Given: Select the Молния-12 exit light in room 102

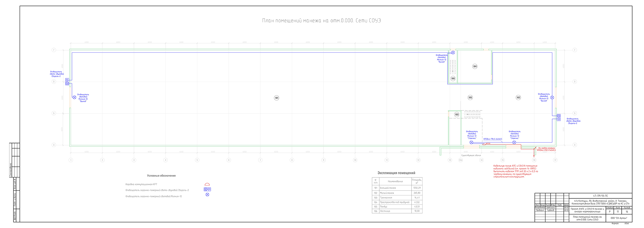Looking at the screenshot, I should pyautogui.click(x=552, y=98).
